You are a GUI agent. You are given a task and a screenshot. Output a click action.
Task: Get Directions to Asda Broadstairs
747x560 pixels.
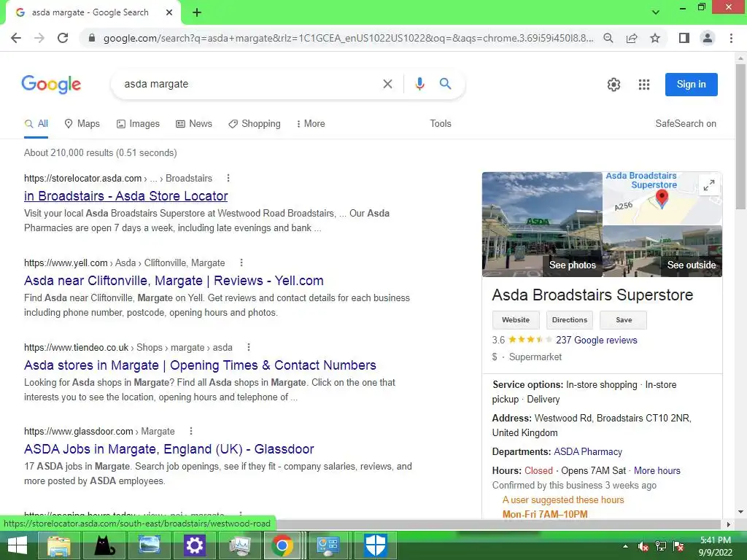point(569,320)
